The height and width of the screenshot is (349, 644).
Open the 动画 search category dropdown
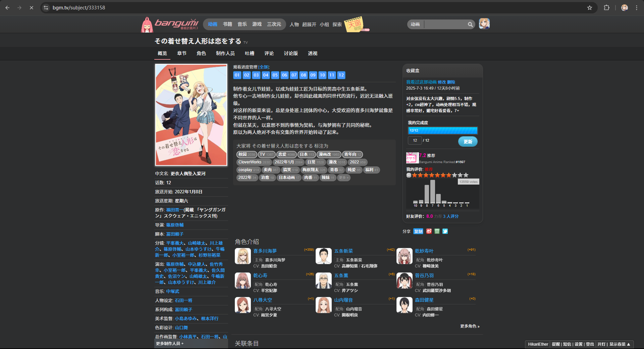click(x=415, y=24)
